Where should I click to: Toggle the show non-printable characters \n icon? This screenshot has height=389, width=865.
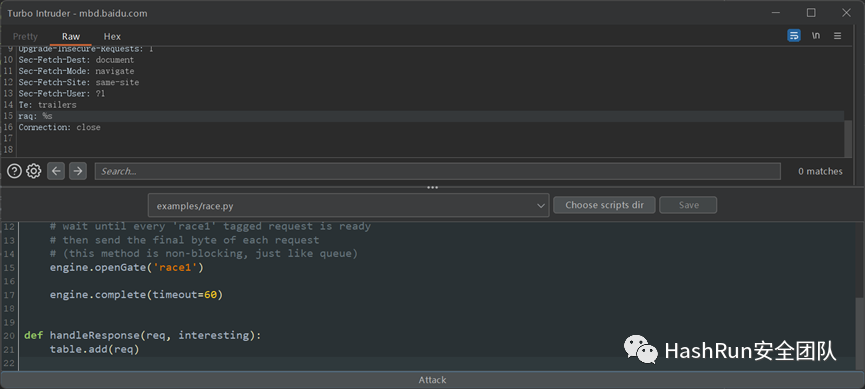[815, 36]
